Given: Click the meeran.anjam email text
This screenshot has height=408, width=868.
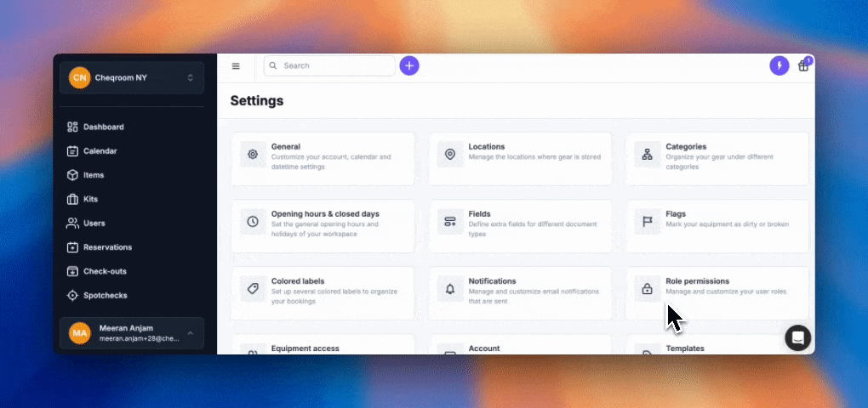Looking at the screenshot, I should point(139,338).
